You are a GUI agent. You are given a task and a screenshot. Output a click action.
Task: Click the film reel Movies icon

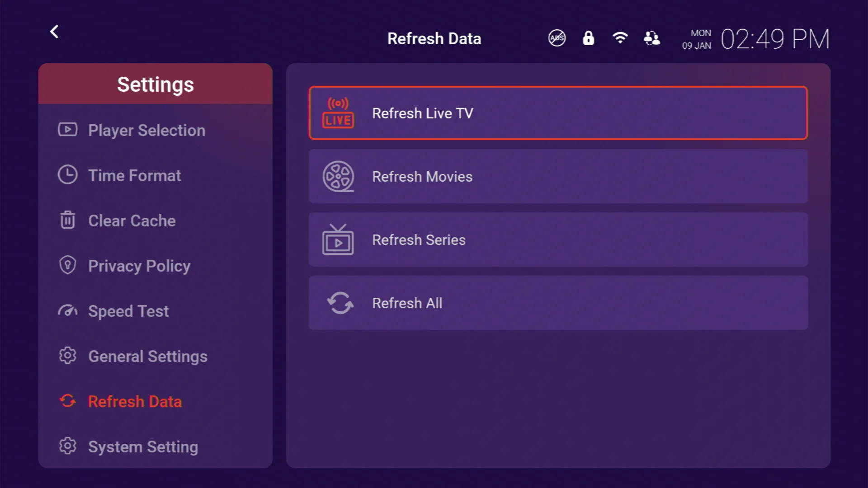point(338,176)
